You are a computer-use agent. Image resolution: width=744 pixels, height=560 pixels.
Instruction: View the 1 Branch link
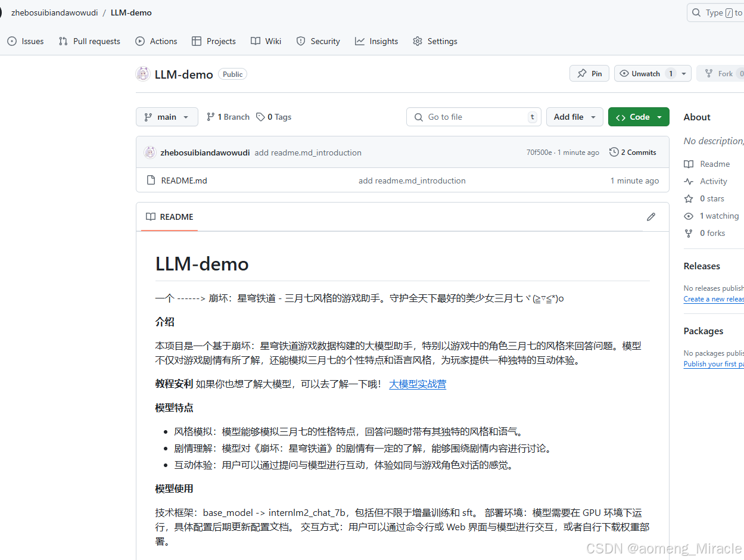pyautogui.click(x=228, y=117)
